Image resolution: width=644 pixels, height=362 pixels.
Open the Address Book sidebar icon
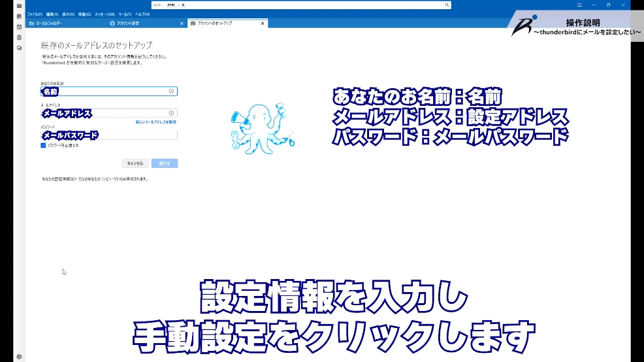coord(19,16)
